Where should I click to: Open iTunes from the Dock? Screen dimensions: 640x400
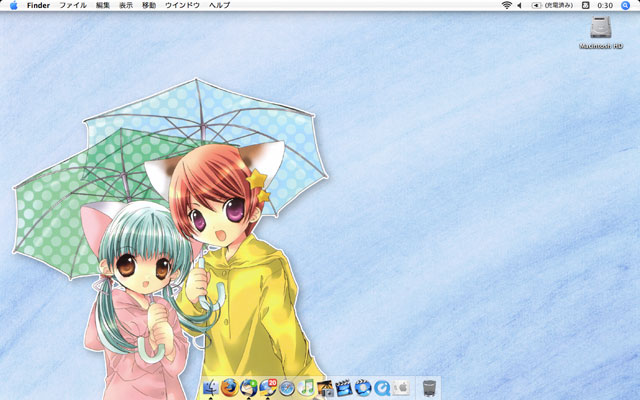[x=306, y=387]
